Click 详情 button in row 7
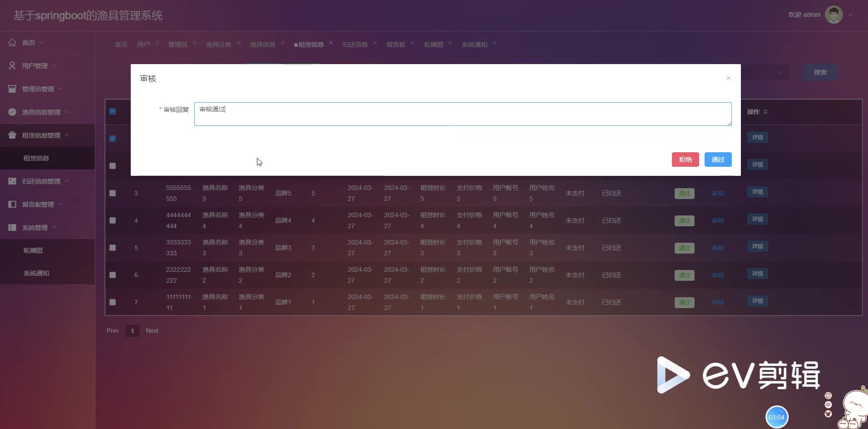The image size is (868, 429). coord(757,301)
